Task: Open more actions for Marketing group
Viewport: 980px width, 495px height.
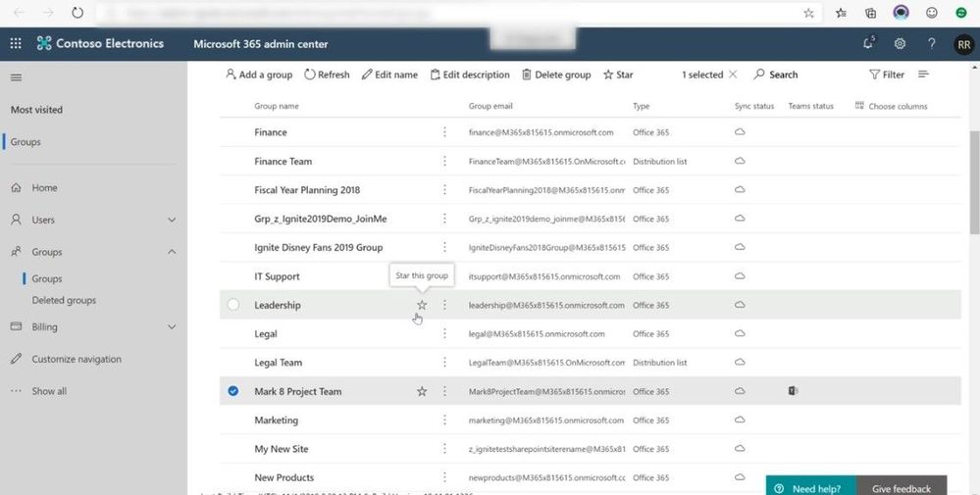Action: [x=444, y=421]
